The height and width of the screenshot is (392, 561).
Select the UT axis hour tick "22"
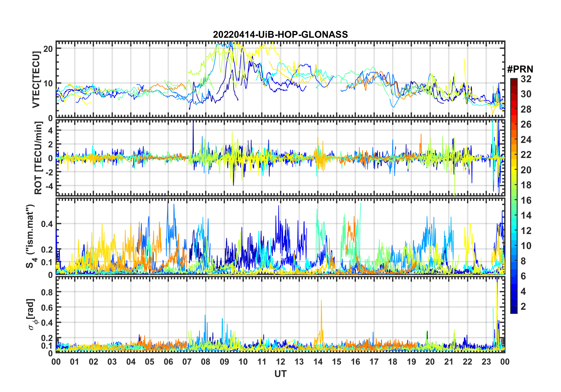(x=467, y=362)
